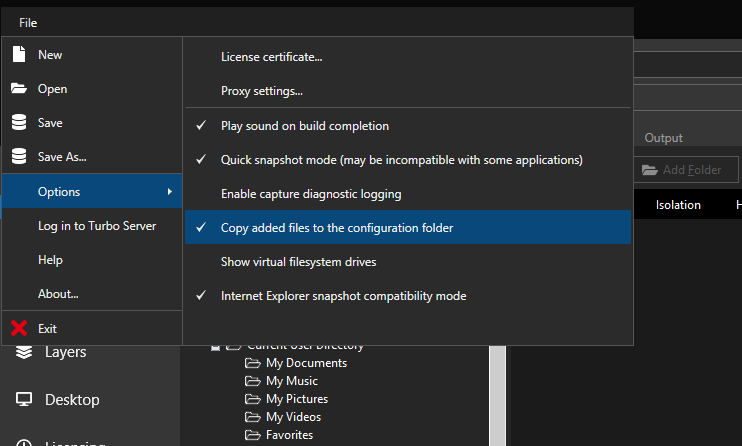This screenshot has width=742, height=446.
Task: Uncheck Internet Explorer snapshot compatibility mode
Action: pyautogui.click(x=343, y=296)
